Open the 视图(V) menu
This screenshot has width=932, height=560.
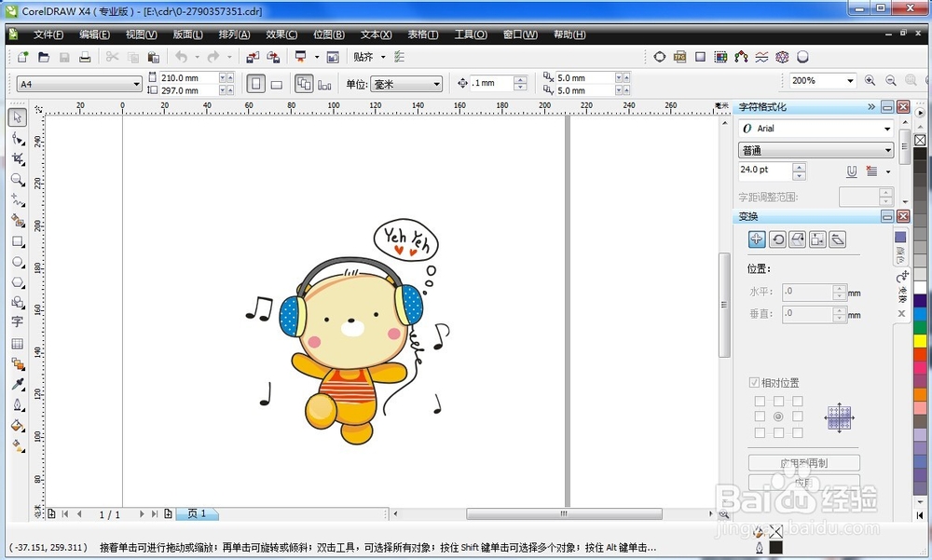click(141, 34)
